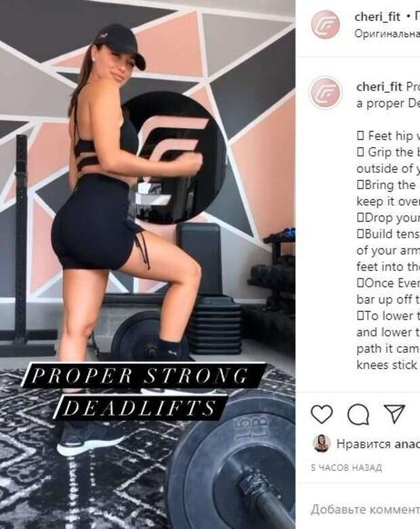
Task: Share post with paper plane icon
Action: 394,413
